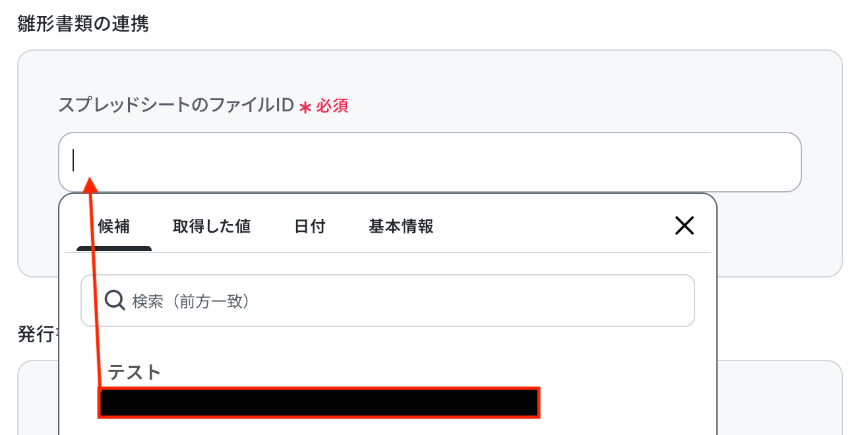Close the candidates popup with X

click(x=685, y=226)
